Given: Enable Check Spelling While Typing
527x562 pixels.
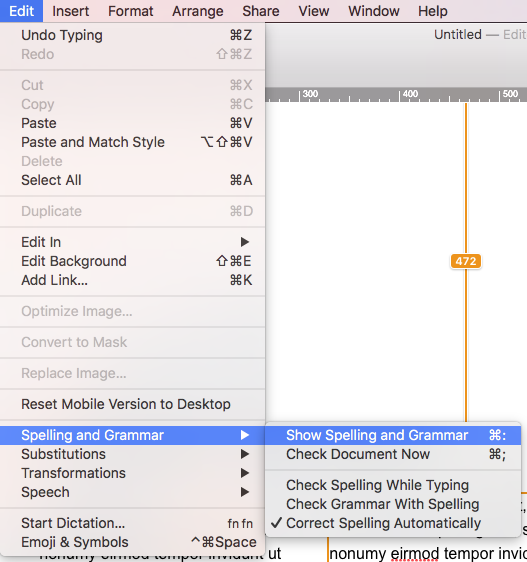Looking at the screenshot, I should click(393, 485).
